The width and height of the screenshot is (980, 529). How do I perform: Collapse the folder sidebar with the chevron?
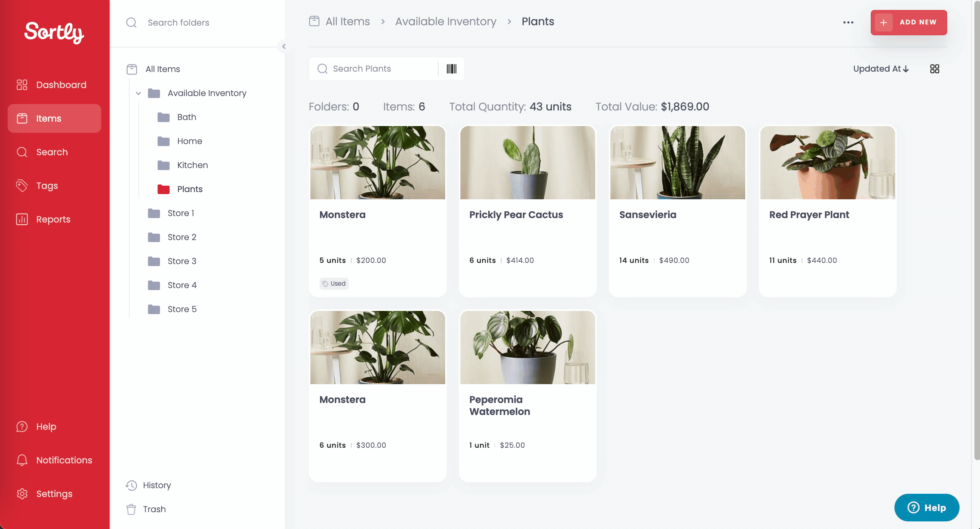284,46
